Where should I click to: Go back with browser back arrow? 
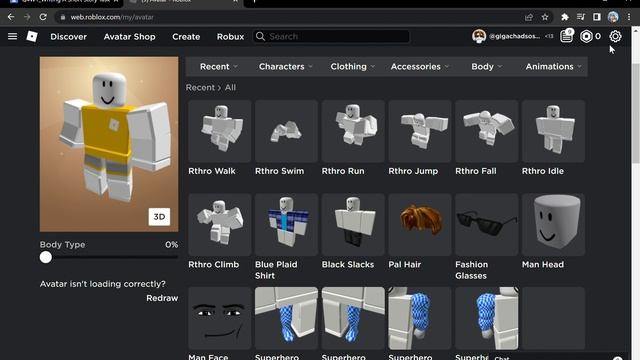[11, 17]
